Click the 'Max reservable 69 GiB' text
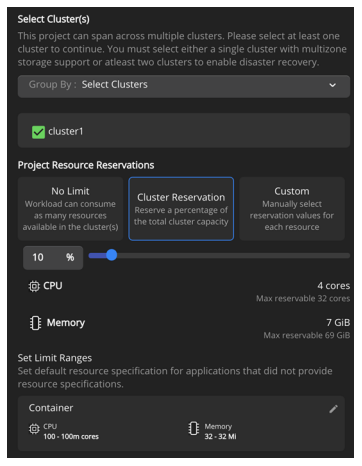The height and width of the screenshot is (466, 362). (x=307, y=335)
